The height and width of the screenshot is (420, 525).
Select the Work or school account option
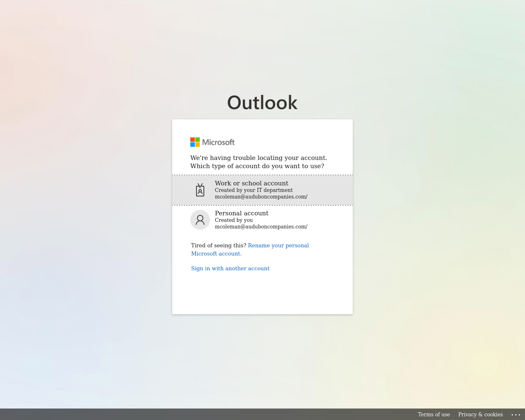262,190
